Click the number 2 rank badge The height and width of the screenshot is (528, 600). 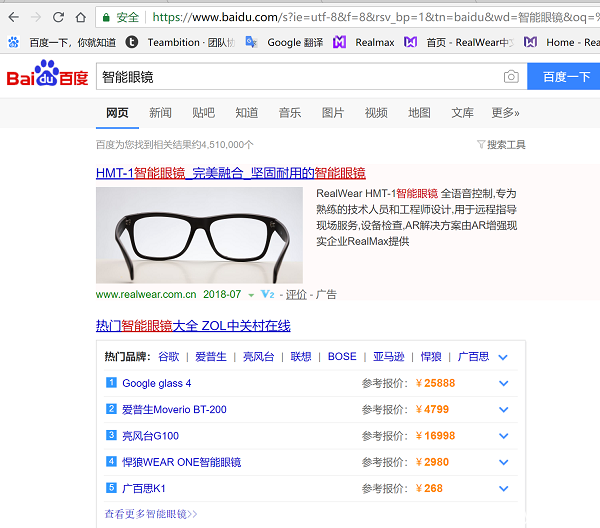pyautogui.click(x=111, y=409)
